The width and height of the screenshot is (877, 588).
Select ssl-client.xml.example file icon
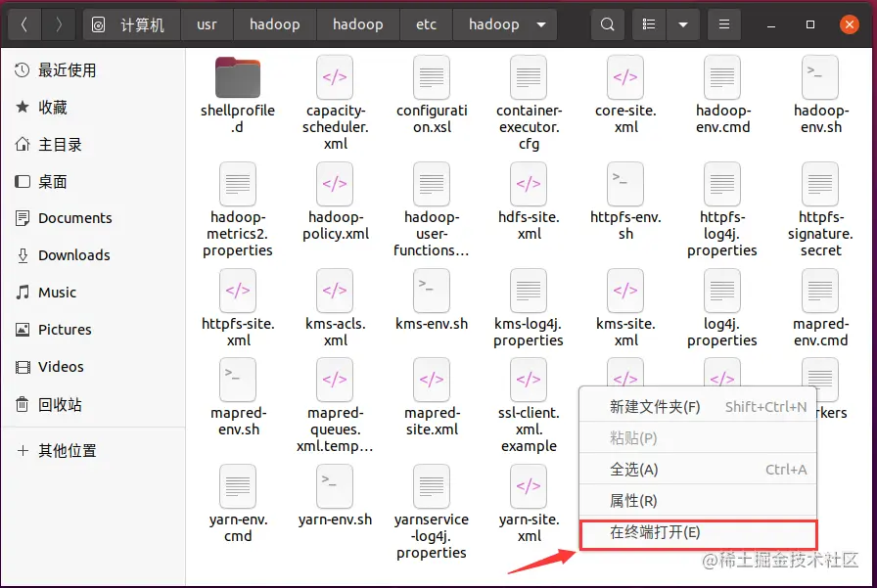(x=529, y=380)
